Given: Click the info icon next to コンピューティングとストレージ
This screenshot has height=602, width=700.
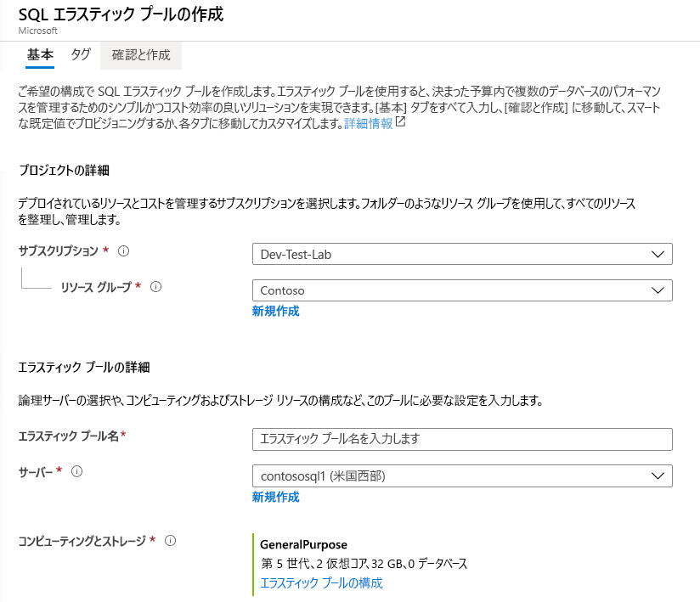Looking at the screenshot, I should point(170,540).
